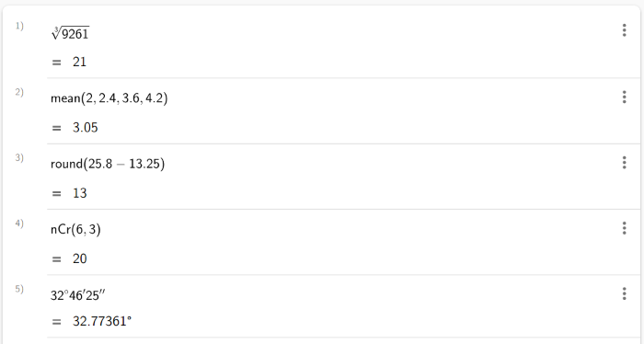The height and width of the screenshot is (344, 644).
Task: Select the result 3.05 of the mean
Action: coord(86,128)
